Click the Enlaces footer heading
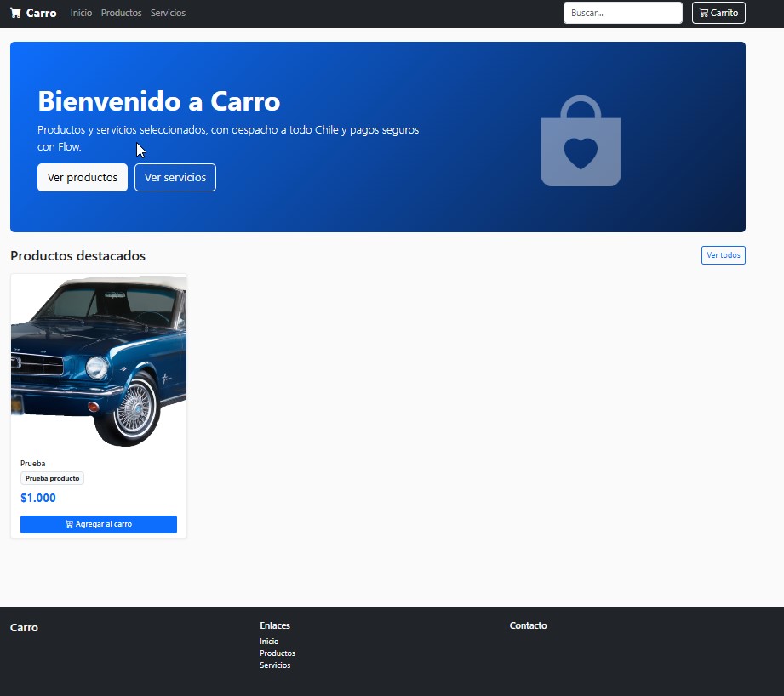The height and width of the screenshot is (696, 784). 275,625
